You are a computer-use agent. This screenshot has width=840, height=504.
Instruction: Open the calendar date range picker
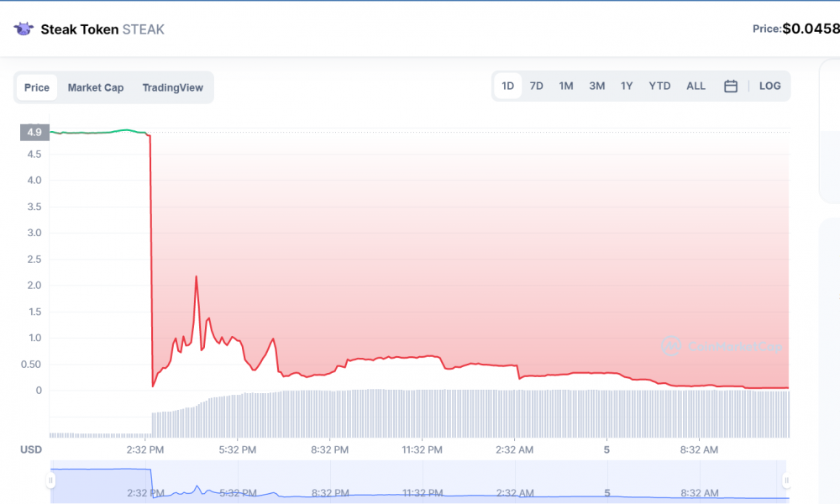click(731, 87)
